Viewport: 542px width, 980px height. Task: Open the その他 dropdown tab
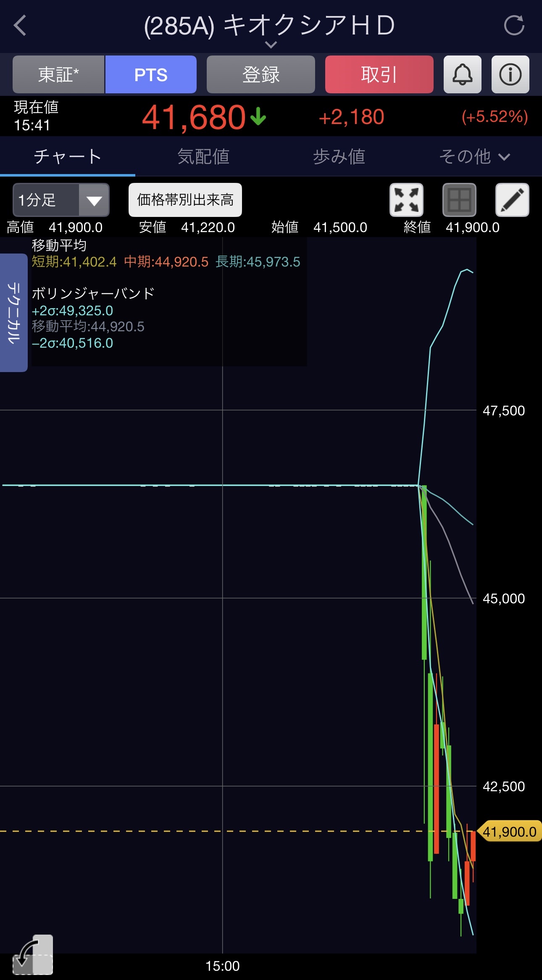tap(474, 156)
